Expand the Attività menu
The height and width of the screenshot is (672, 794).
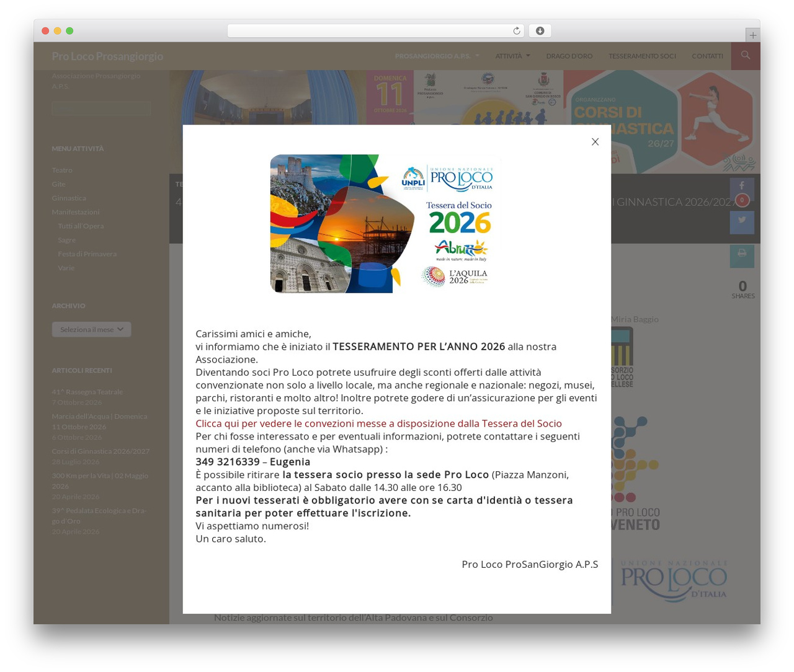pyautogui.click(x=512, y=56)
